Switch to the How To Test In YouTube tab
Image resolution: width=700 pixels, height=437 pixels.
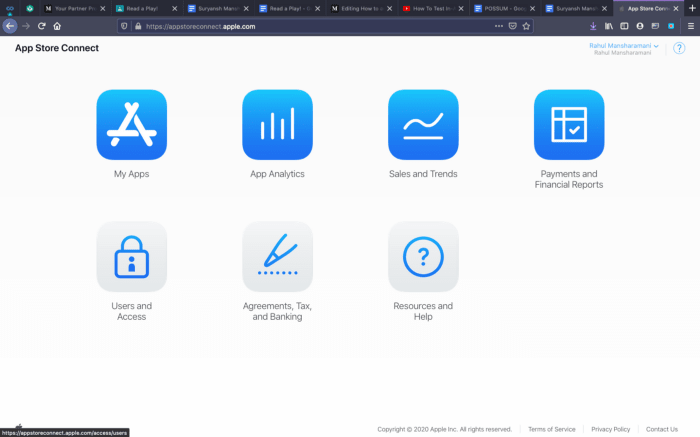click(433, 8)
